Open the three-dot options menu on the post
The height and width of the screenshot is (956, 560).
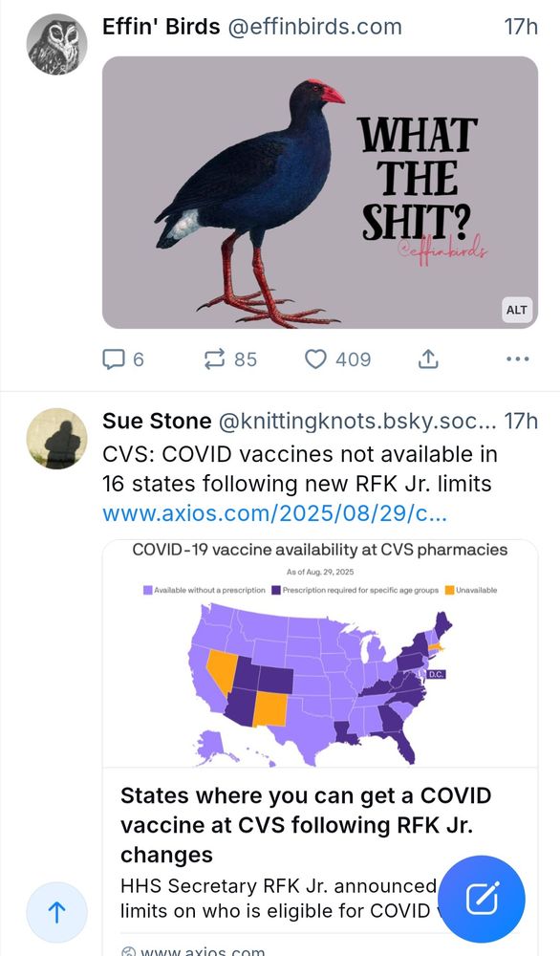[x=517, y=358]
